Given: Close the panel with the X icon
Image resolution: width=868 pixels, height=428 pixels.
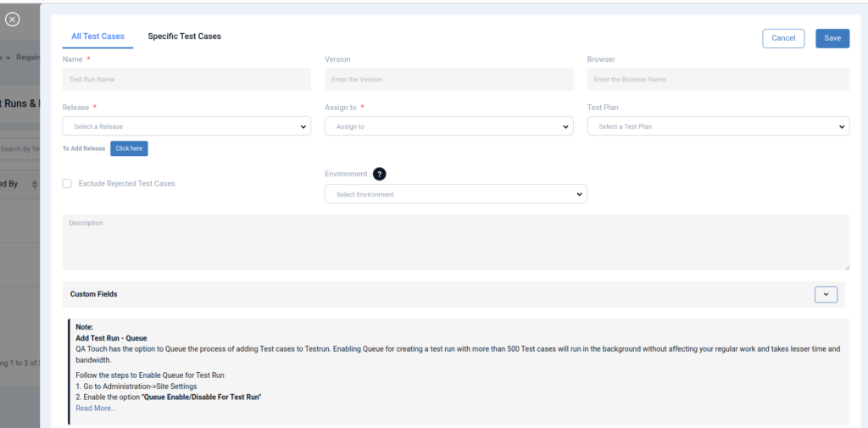Looking at the screenshot, I should click(12, 19).
